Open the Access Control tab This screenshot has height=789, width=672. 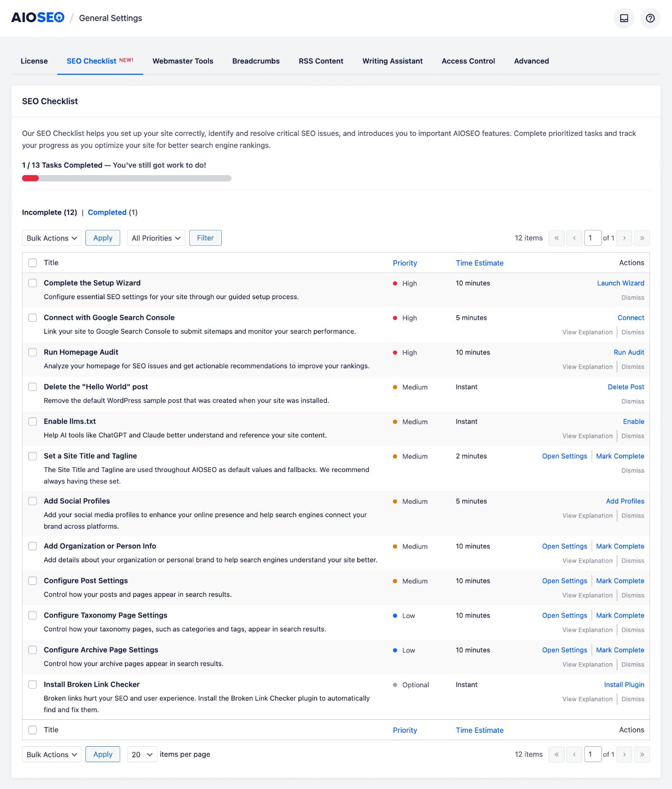point(468,61)
